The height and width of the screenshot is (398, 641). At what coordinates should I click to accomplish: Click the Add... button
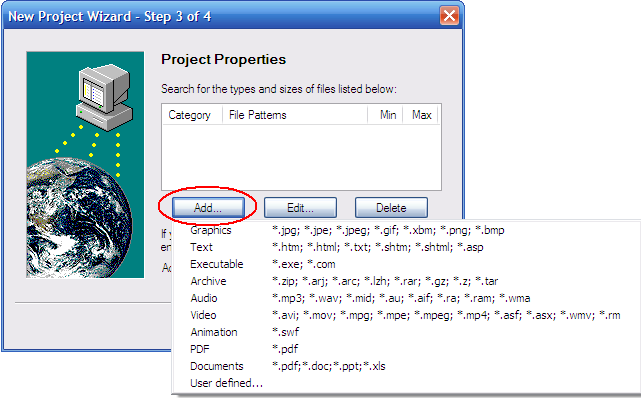click(x=208, y=208)
